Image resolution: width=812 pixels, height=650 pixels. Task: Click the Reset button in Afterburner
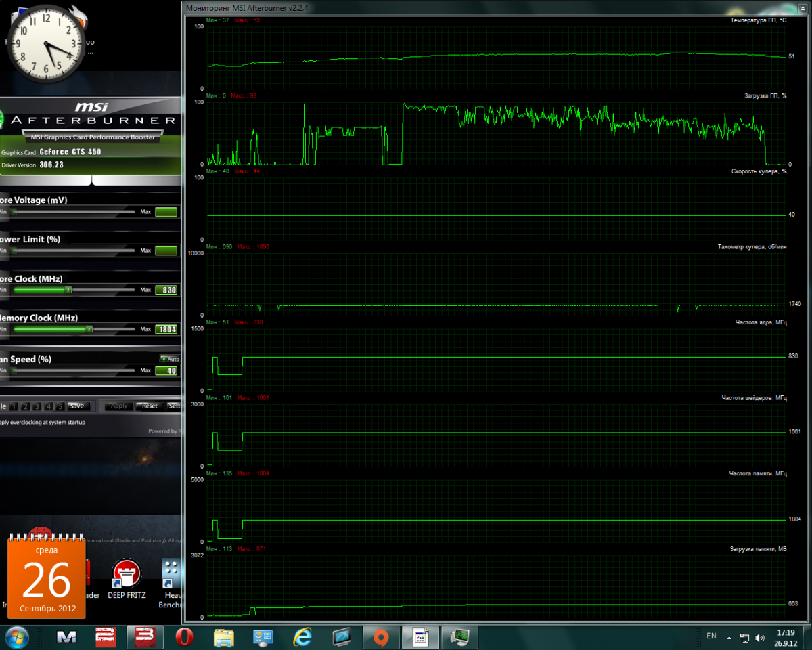150,406
